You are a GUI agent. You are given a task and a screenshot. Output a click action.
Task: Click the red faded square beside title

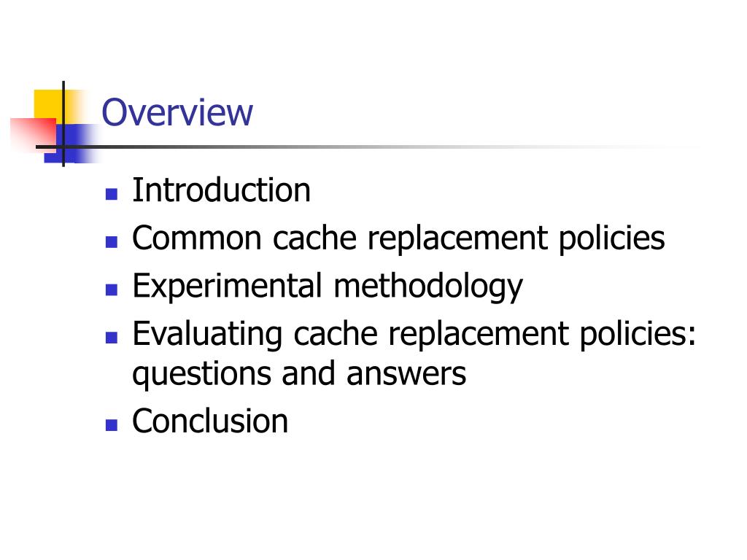tap(32, 134)
